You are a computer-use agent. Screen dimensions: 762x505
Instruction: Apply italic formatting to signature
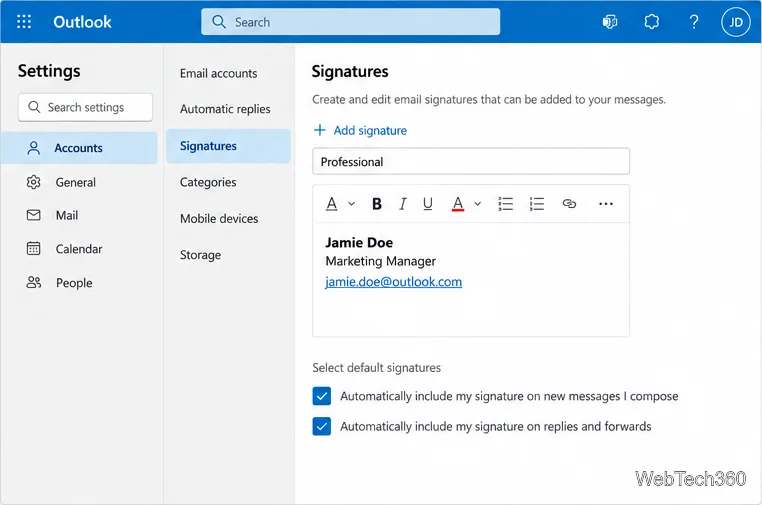coord(402,204)
